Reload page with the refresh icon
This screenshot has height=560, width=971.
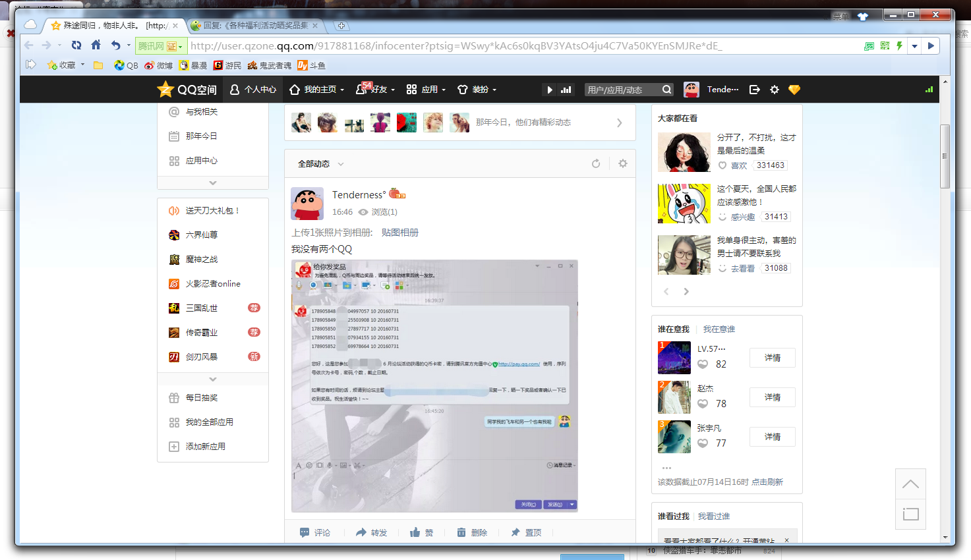pos(76,45)
